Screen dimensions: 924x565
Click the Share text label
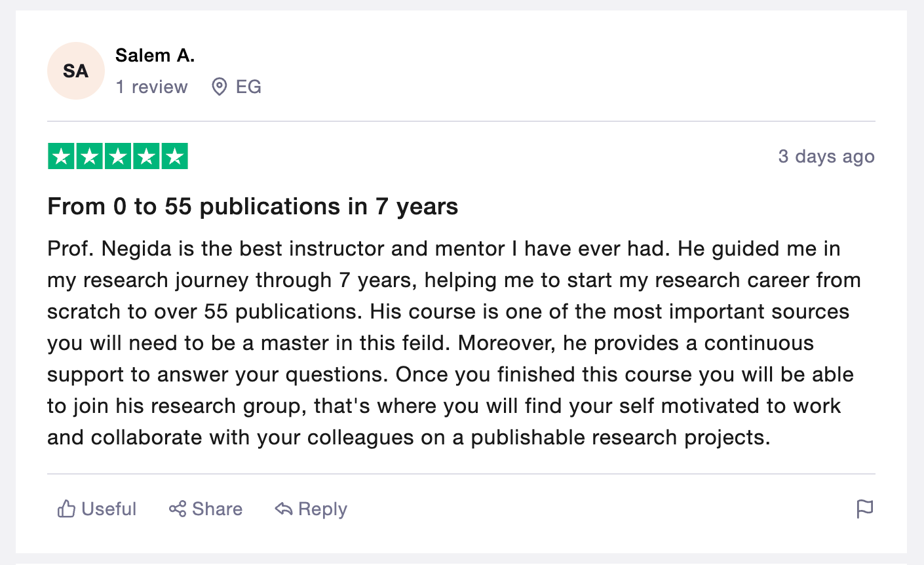click(x=217, y=509)
